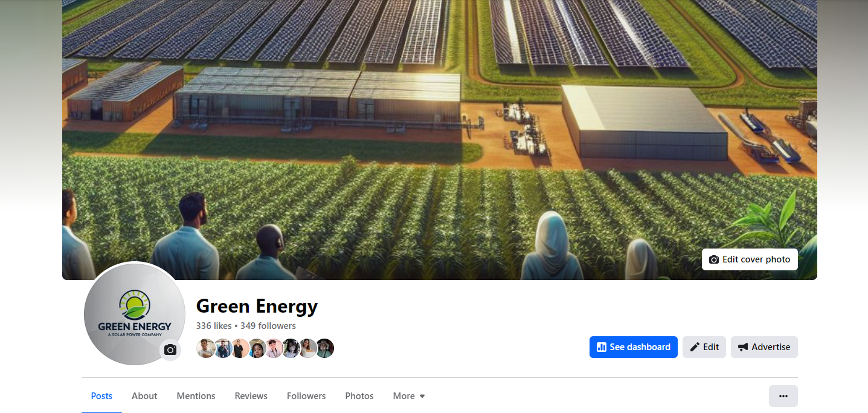Click the pencil Edit button
Image resolution: width=868 pixels, height=413 pixels.
click(x=704, y=347)
